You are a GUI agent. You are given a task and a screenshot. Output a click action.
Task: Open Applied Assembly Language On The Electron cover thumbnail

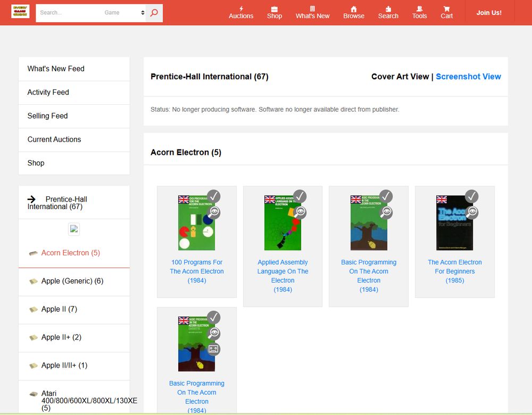(x=282, y=223)
